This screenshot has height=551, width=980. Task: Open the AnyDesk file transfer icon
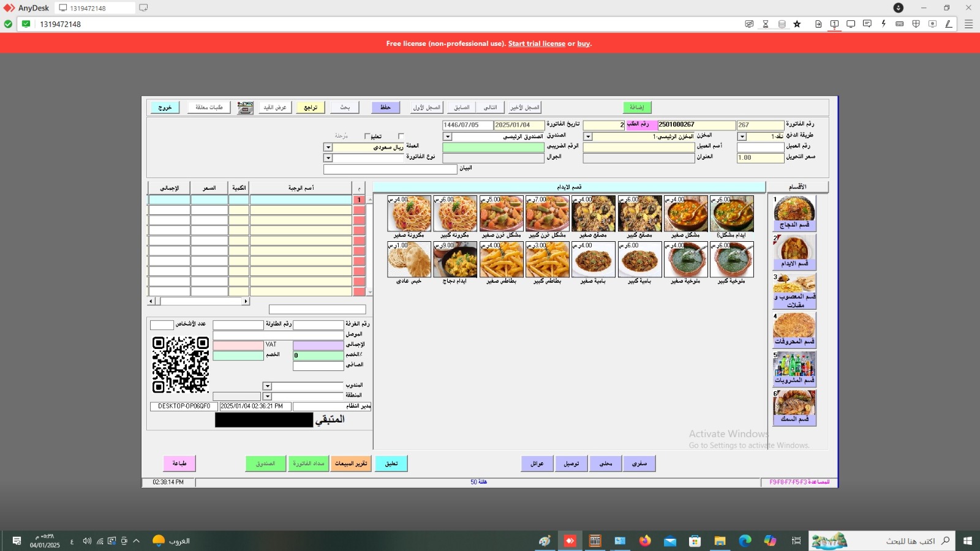coord(818,24)
